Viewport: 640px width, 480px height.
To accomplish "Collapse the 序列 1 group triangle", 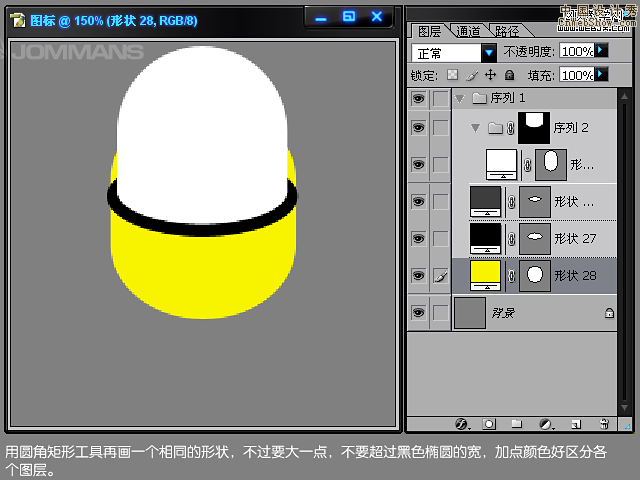I will (460, 99).
